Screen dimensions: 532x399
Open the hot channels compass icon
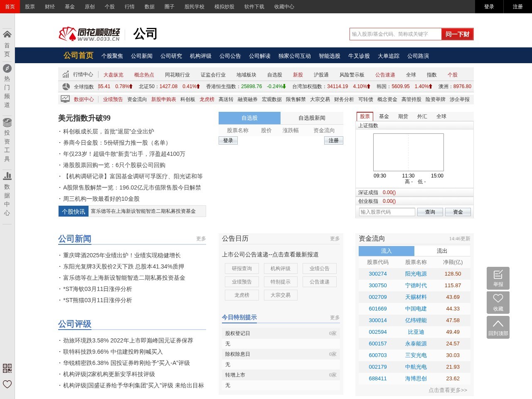pyautogui.click(x=7, y=68)
